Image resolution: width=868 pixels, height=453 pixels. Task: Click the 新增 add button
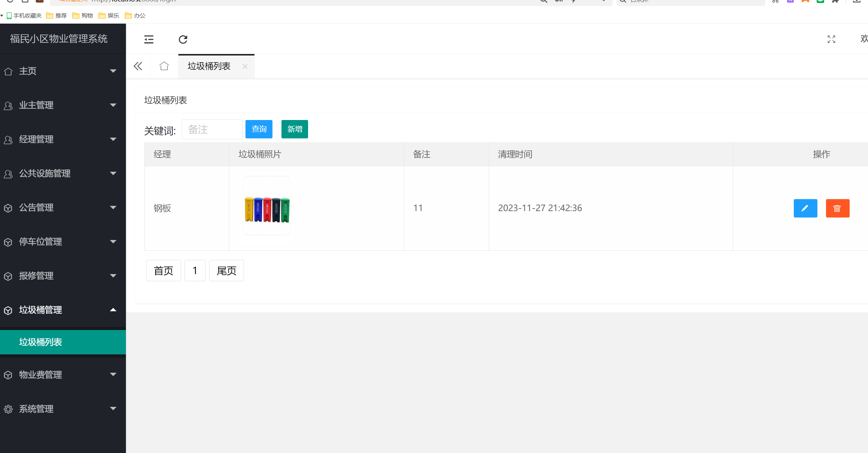click(294, 129)
